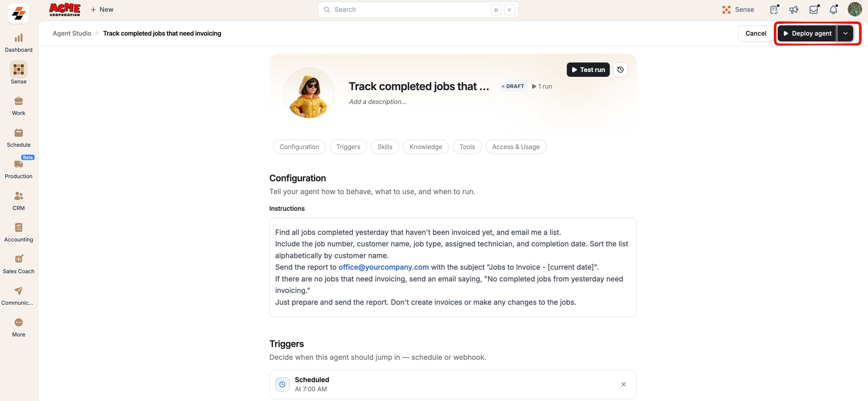Click the Instructions text area

coord(452,267)
